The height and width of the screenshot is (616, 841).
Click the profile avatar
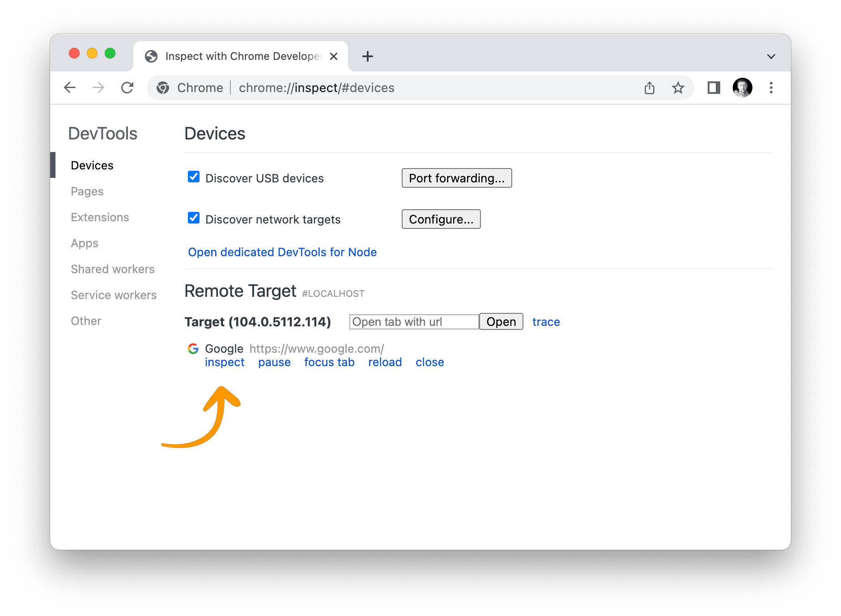pos(742,88)
